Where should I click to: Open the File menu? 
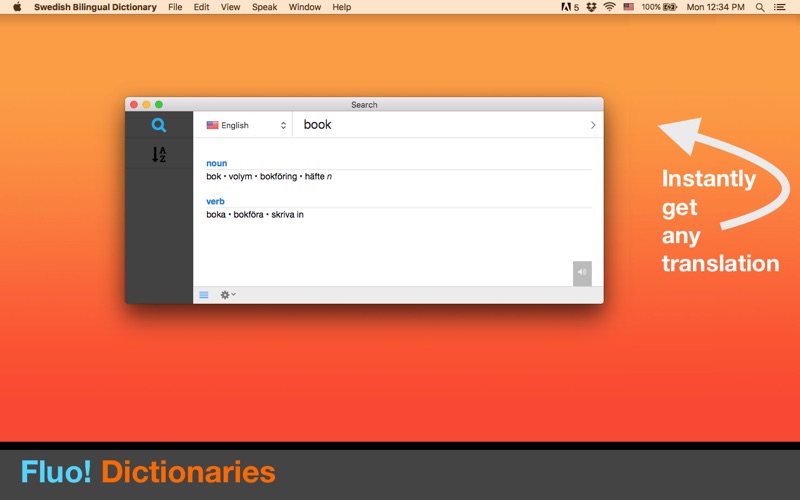click(x=175, y=7)
